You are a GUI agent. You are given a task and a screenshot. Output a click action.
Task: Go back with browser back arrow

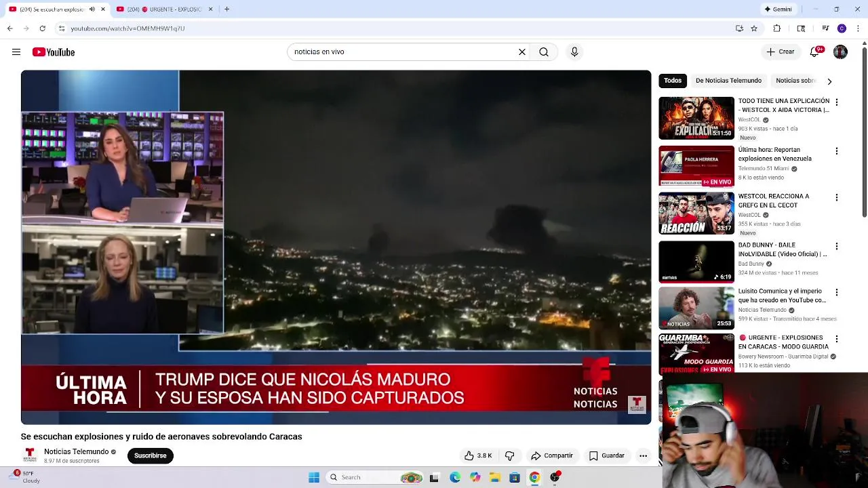pos(9,28)
